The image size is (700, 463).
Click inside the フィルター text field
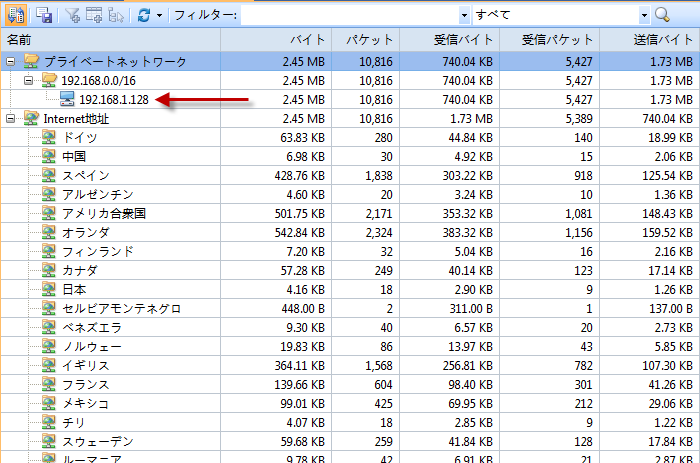pos(350,15)
